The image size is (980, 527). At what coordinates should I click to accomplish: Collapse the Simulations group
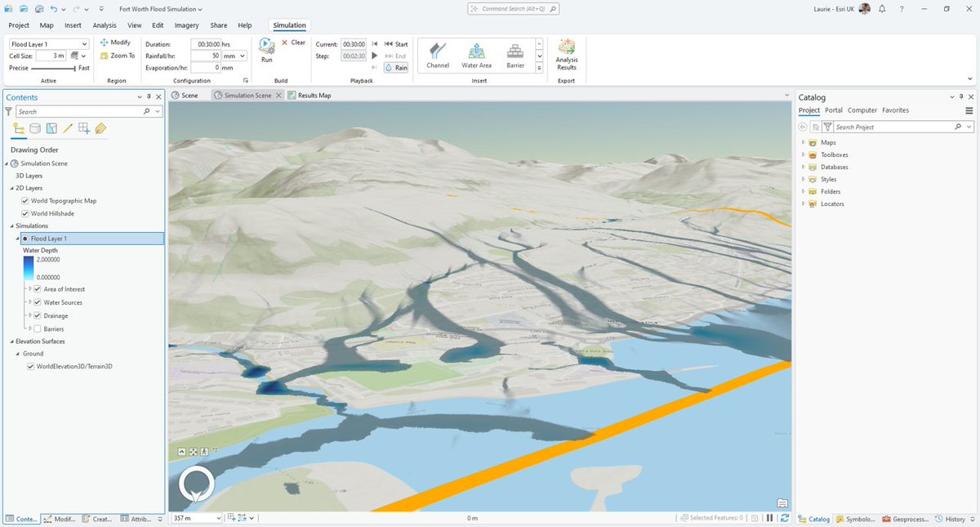coord(11,226)
